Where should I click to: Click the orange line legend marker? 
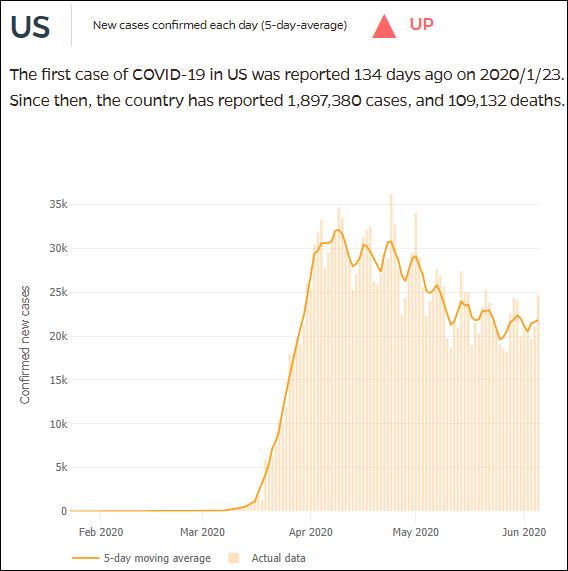coord(86,558)
